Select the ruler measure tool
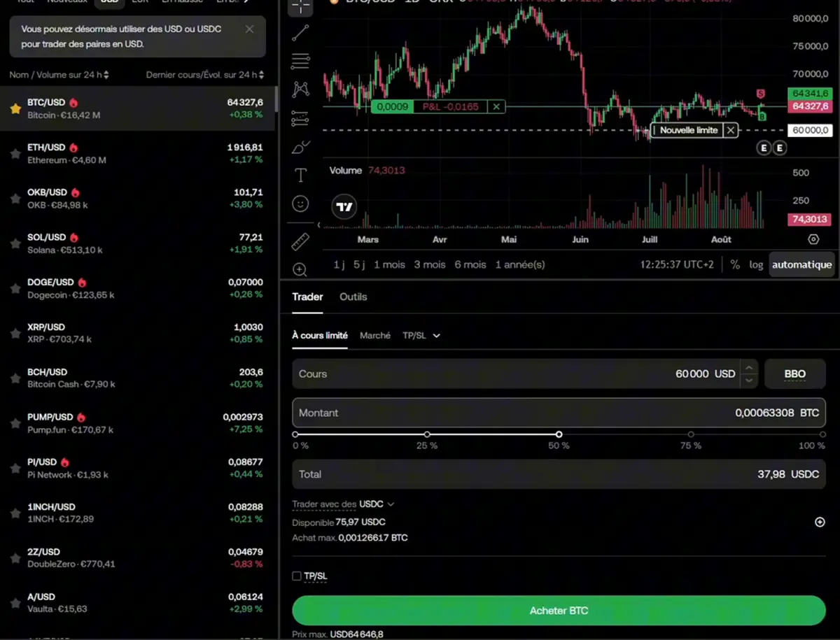 point(300,242)
